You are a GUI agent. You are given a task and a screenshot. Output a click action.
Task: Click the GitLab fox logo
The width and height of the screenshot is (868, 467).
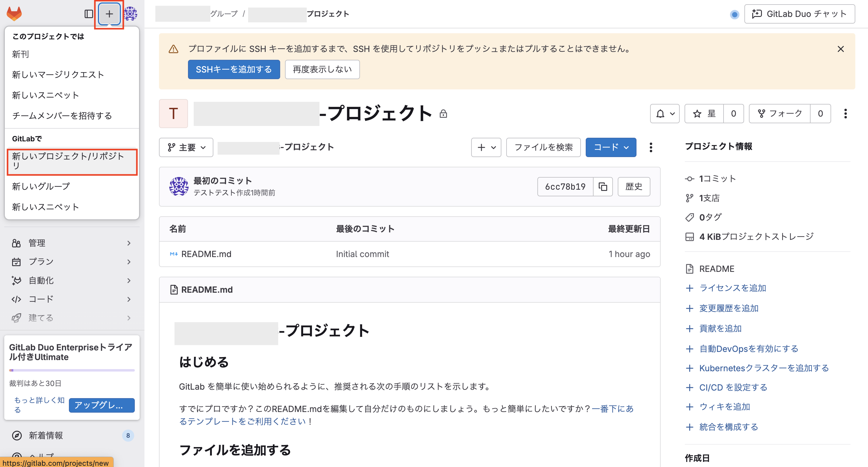coord(14,14)
